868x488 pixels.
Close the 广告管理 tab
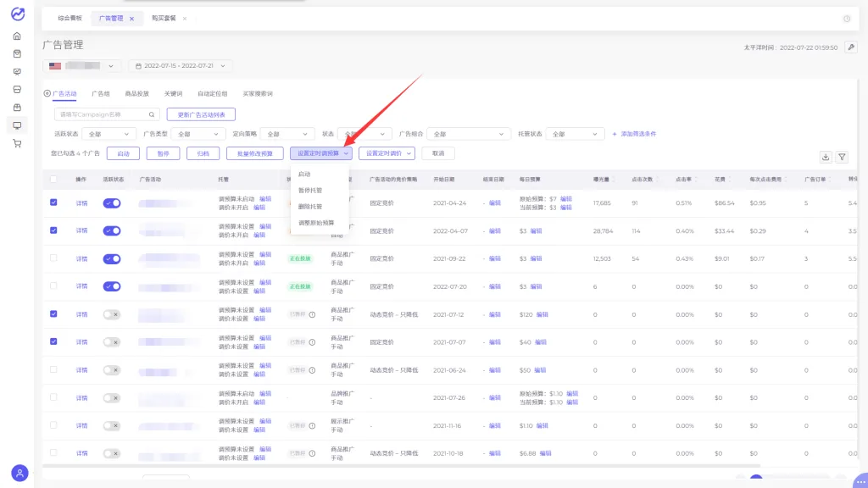pos(131,19)
